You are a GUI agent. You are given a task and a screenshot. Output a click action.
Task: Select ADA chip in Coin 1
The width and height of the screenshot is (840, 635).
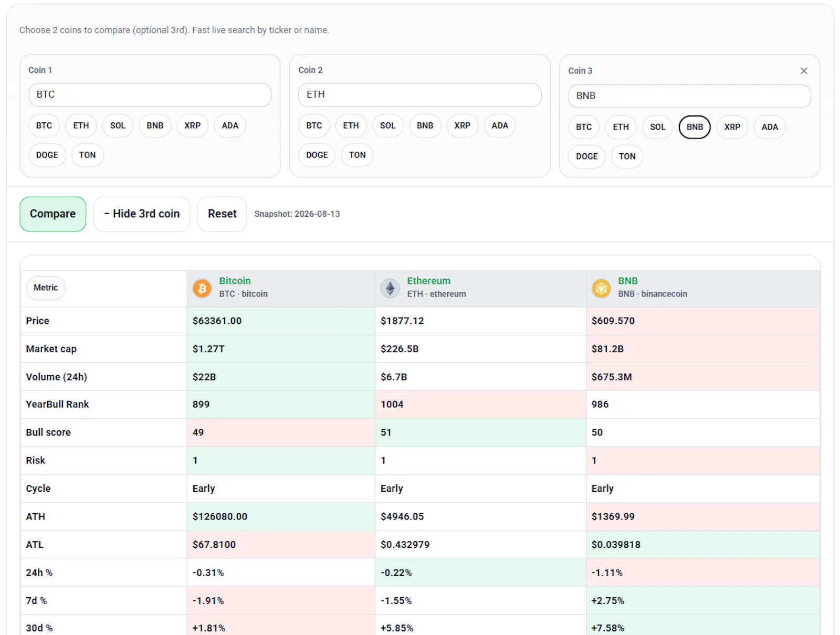pos(230,126)
